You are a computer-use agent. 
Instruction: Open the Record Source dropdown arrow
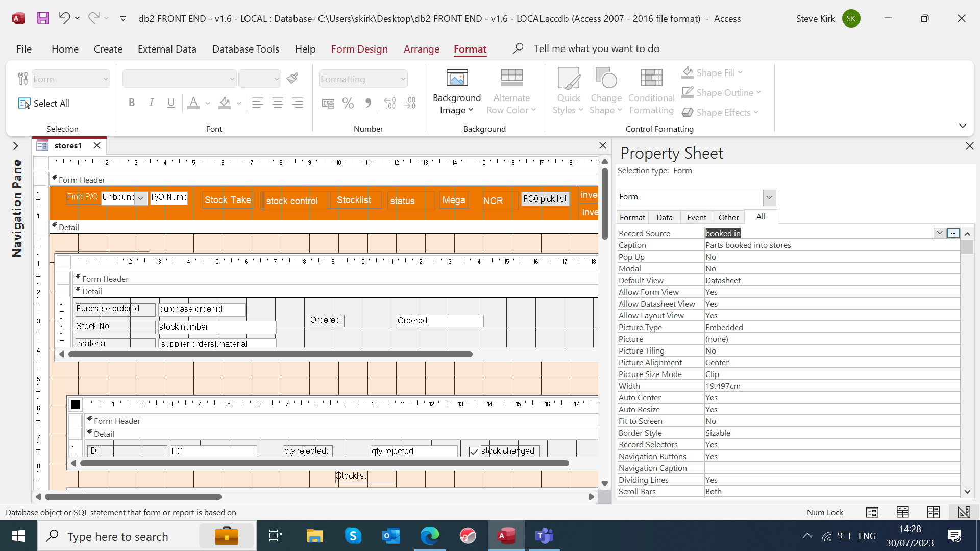tap(940, 233)
